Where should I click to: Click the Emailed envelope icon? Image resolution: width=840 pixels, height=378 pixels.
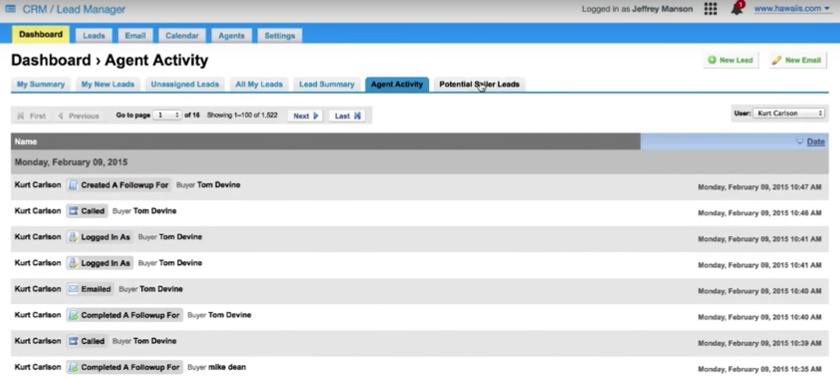tap(73, 289)
